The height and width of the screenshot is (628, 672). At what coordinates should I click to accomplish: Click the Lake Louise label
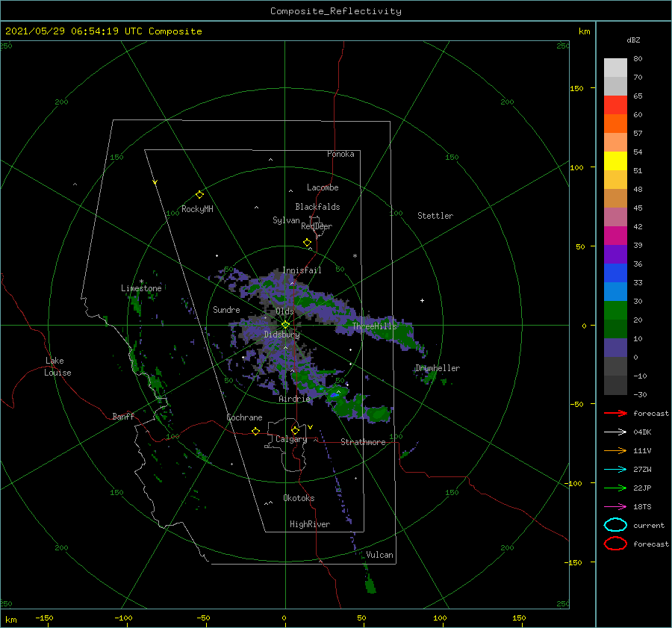(x=57, y=367)
